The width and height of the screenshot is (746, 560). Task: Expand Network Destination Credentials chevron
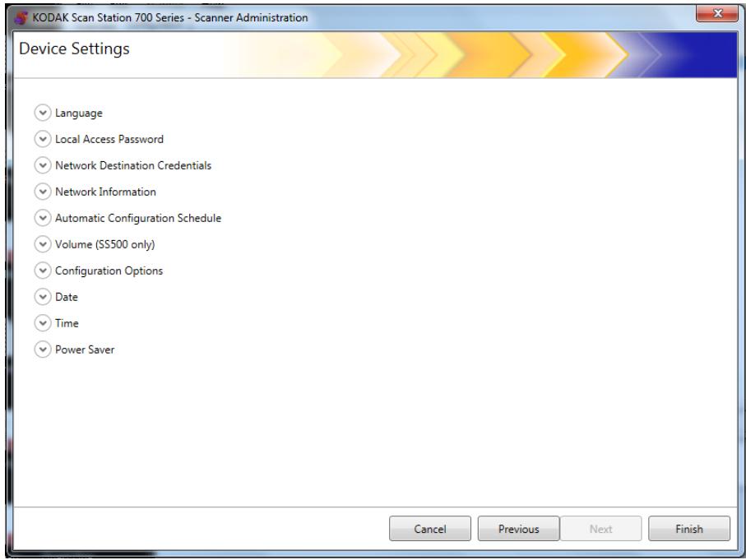click(x=42, y=165)
